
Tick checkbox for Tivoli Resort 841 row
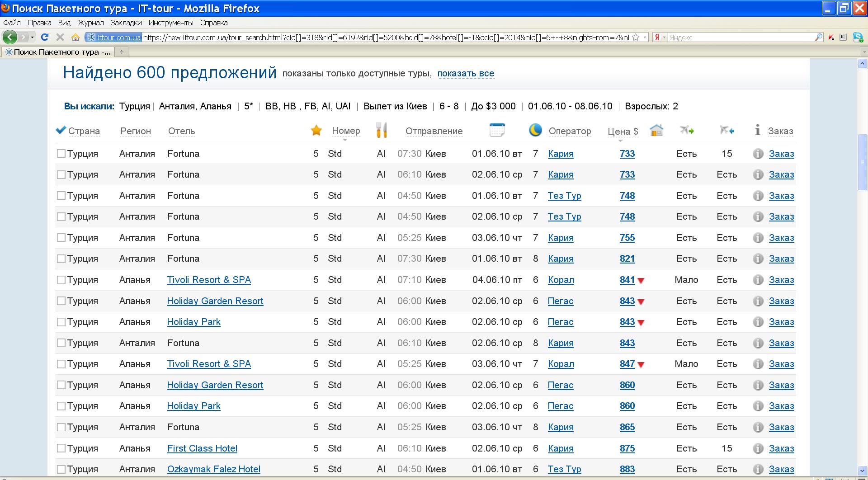coord(61,280)
